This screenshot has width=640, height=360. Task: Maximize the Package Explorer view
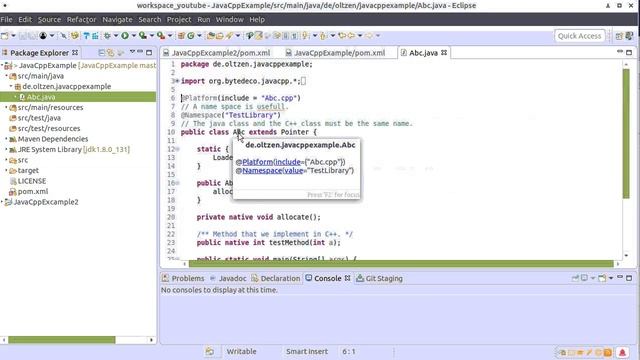coord(149,53)
